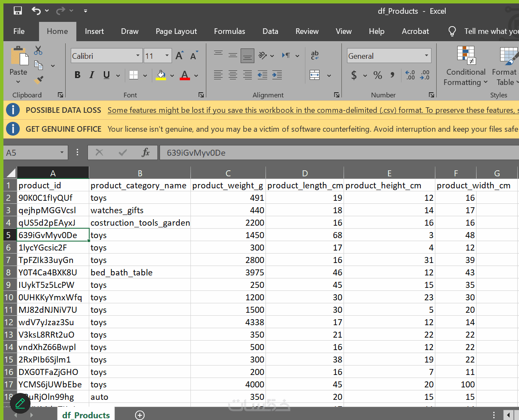Click the Orientation text angle icon
The width and height of the screenshot is (519, 420).
click(x=262, y=55)
